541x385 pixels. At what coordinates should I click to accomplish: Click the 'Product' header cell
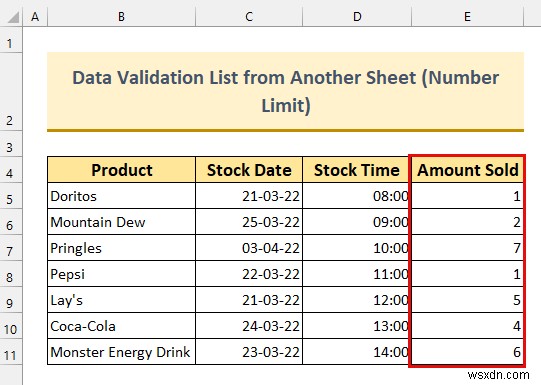click(x=121, y=170)
